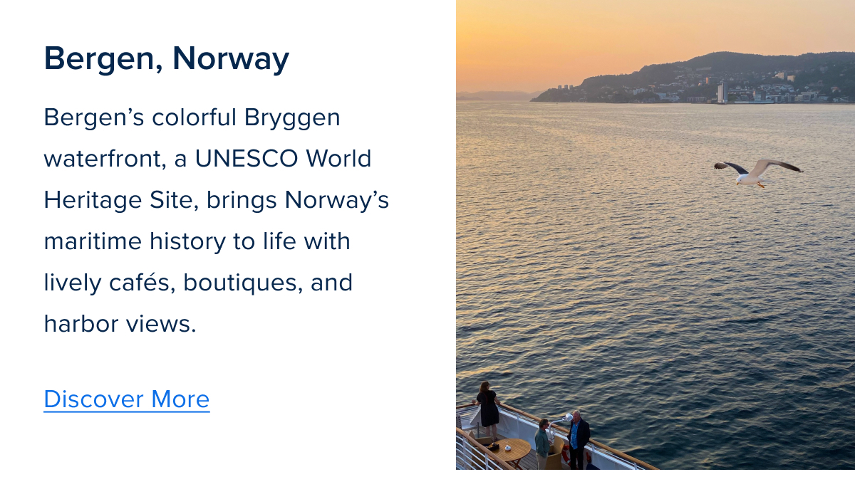
Task: Click the Bergen, Norway heading
Action: click(167, 58)
